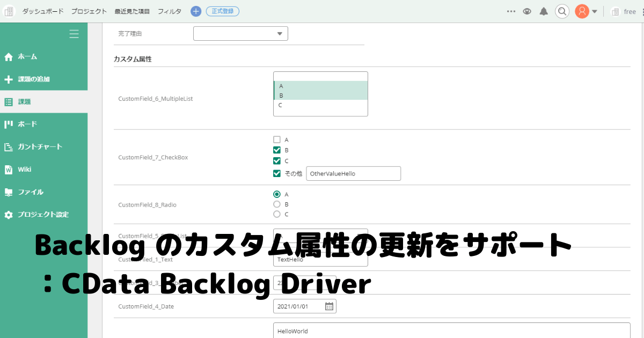
Task: Click the OtherValueHello text field
Action: (353, 173)
